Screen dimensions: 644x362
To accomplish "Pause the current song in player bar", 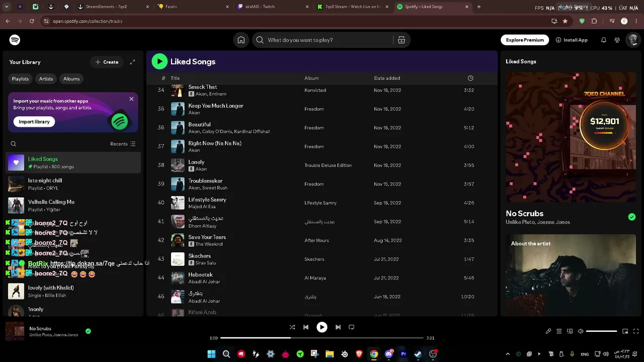I will click(x=322, y=327).
